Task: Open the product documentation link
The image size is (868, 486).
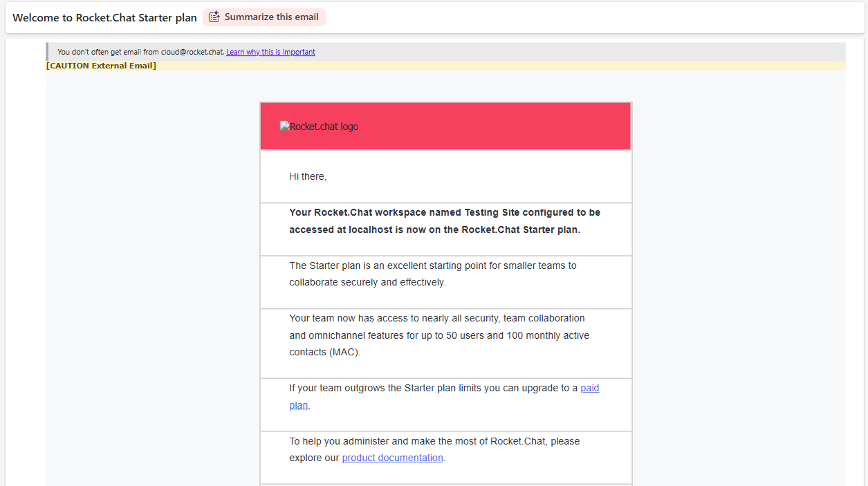Action: tap(392, 458)
